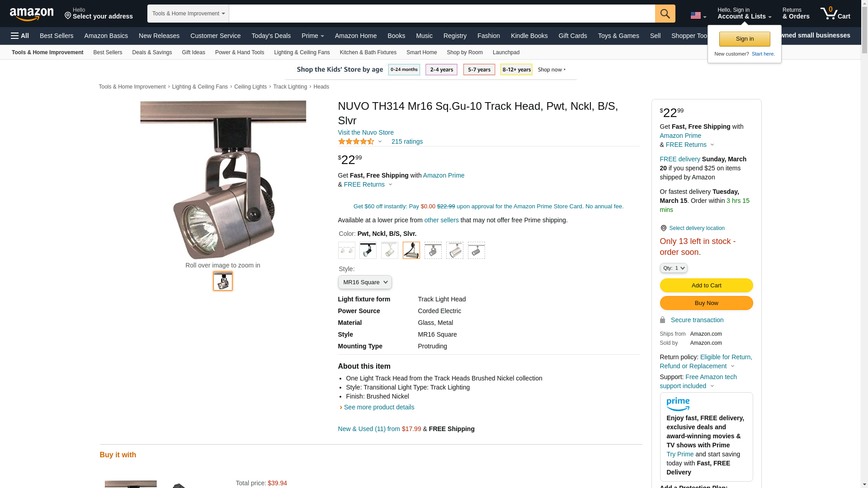Select the black track head color swatch
This screenshot has height=488, width=868.
coord(368,250)
